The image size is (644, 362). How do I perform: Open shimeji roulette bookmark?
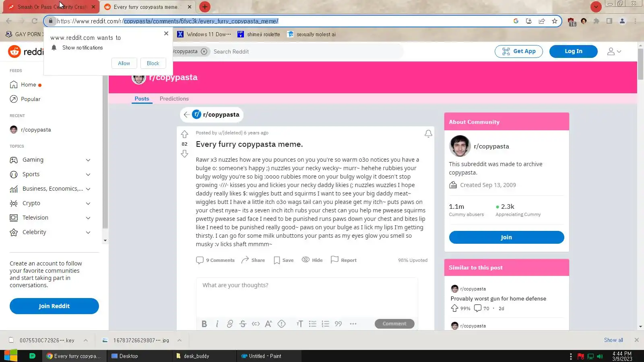point(259,35)
